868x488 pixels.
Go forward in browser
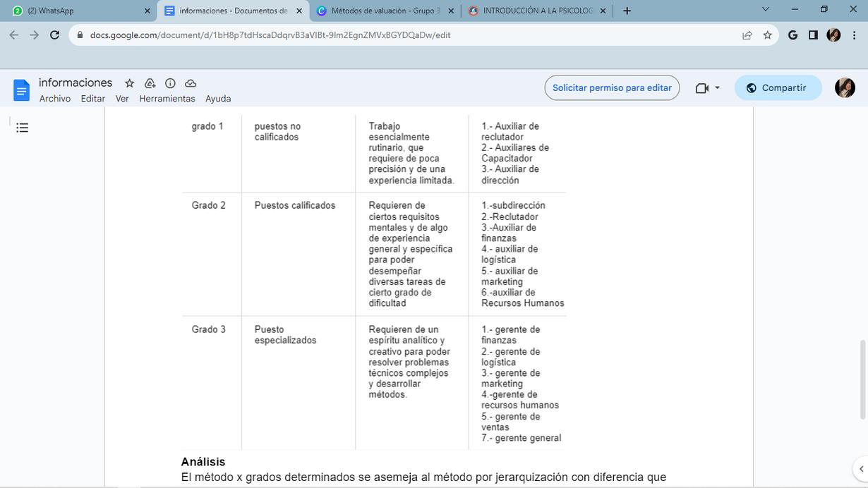pyautogui.click(x=34, y=35)
